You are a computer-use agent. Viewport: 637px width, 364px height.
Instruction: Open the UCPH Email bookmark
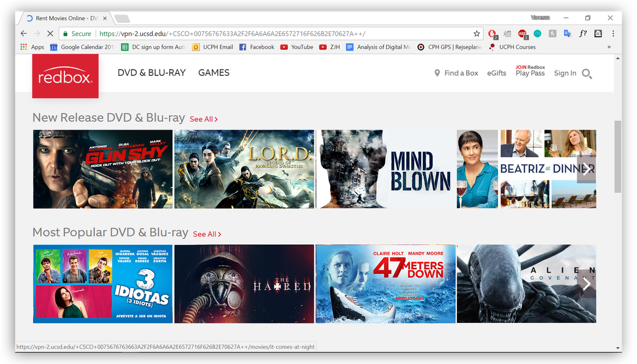coord(213,47)
